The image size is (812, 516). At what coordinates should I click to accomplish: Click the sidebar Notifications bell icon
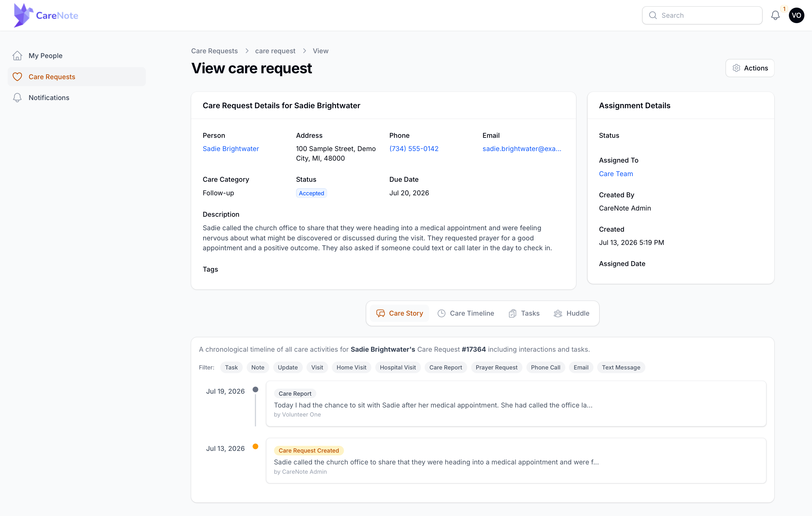[17, 98]
